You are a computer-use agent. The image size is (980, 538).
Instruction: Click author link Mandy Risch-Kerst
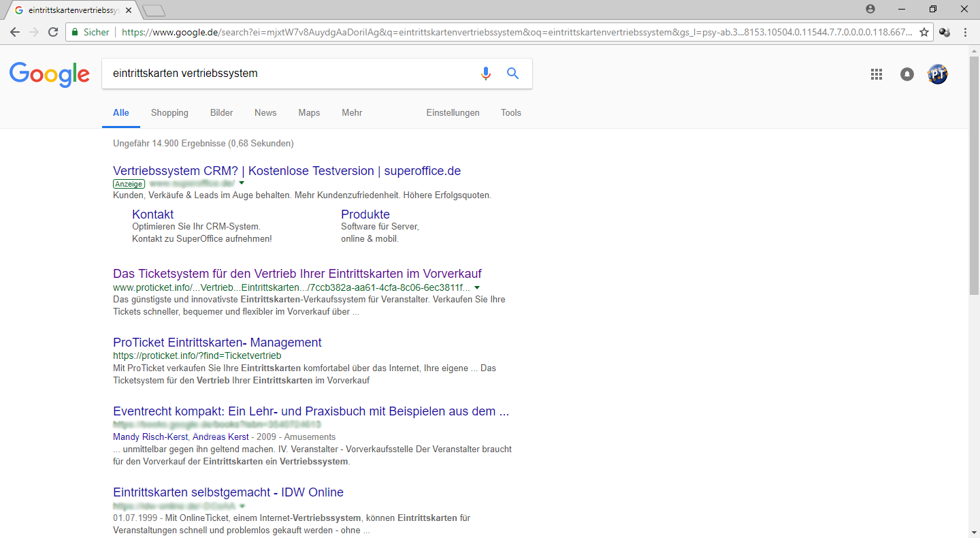coord(150,437)
